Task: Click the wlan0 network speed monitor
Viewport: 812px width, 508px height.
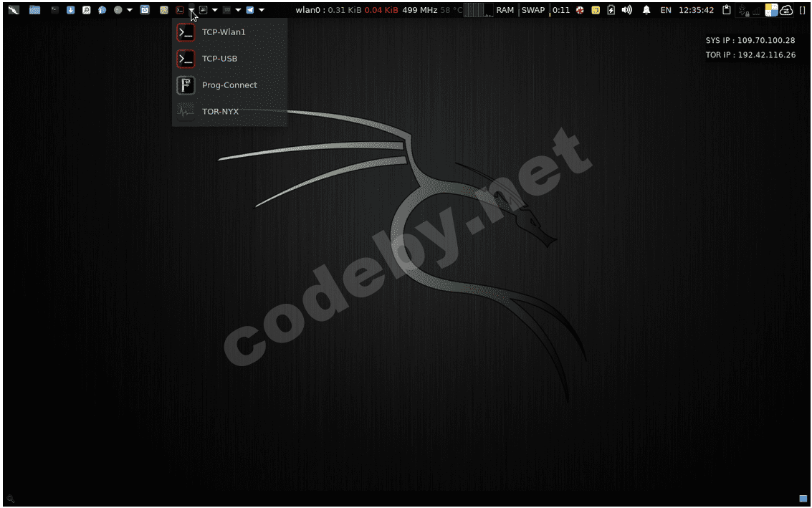Action: pos(346,10)
